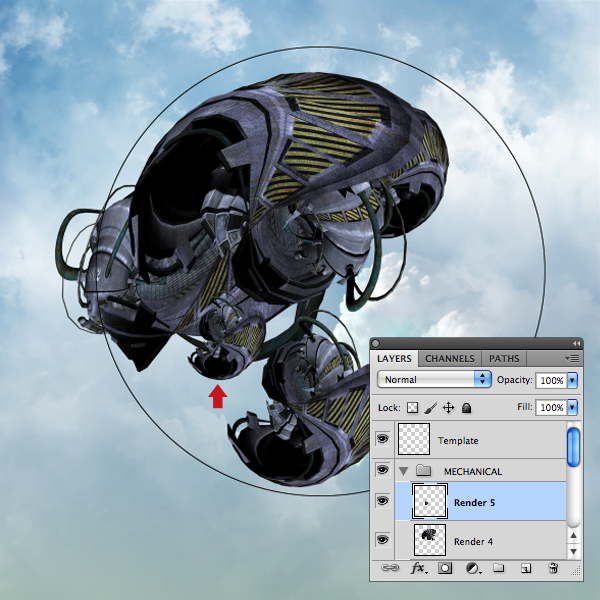Select the Template layer thumbnail

coord(414,439)
